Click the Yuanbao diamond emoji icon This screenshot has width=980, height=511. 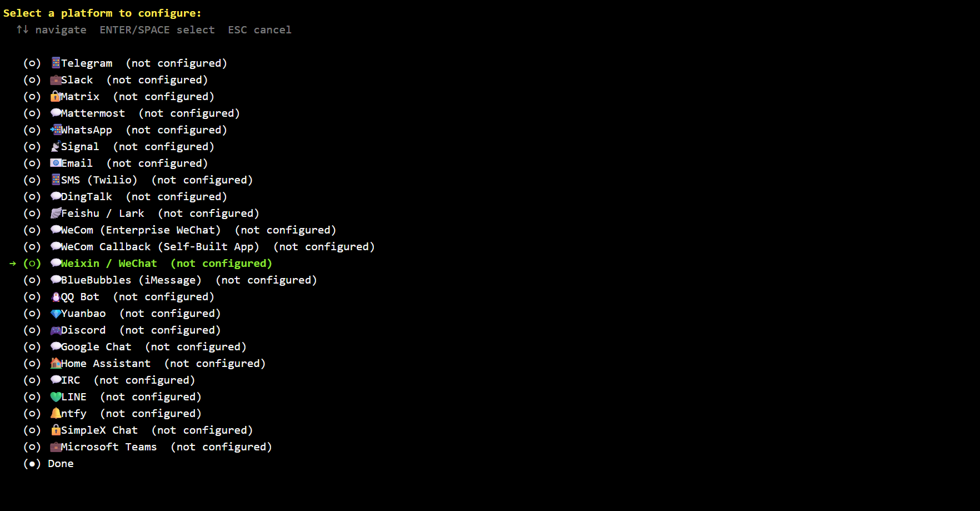click(56, 313)
